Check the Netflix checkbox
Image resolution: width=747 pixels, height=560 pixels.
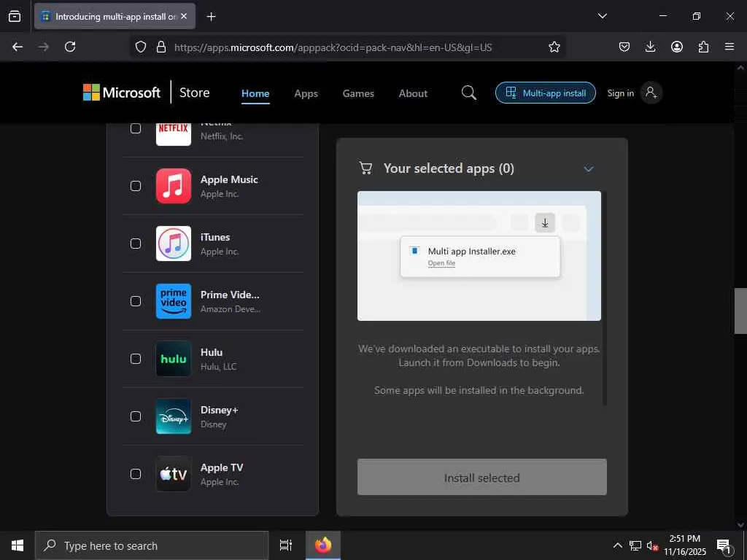pyautogui.click(x=136, y=128)
